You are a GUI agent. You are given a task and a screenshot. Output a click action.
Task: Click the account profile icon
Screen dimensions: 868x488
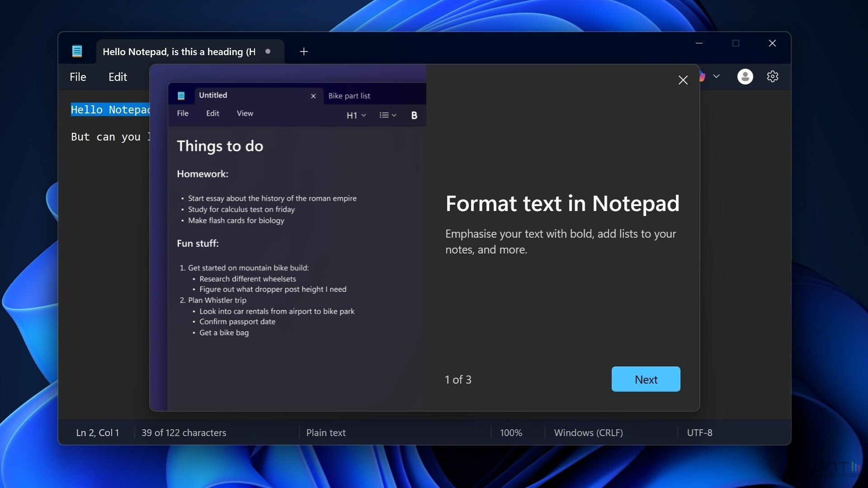click(745, 76)
